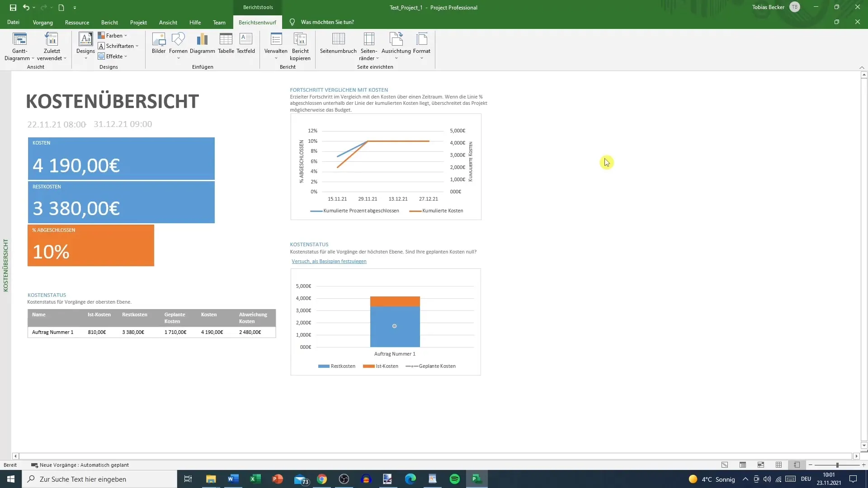Click the 1 710,00€ Geplante Kosten cell
The image size is (868, 488).
175,332
